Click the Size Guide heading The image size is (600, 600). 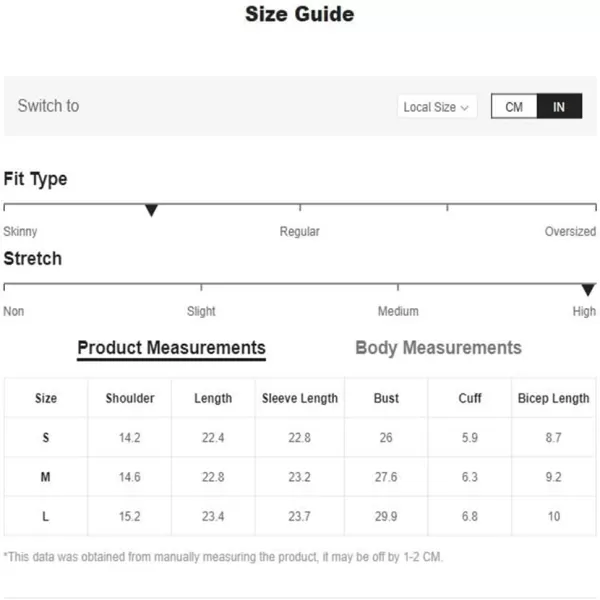coord(299,15)
